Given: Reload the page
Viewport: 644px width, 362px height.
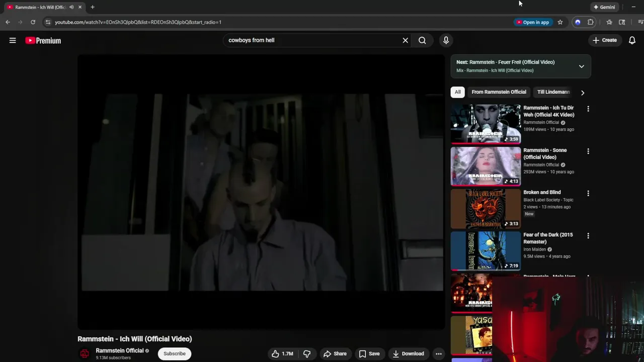Looking at the screenshot, I should (33, 22).
